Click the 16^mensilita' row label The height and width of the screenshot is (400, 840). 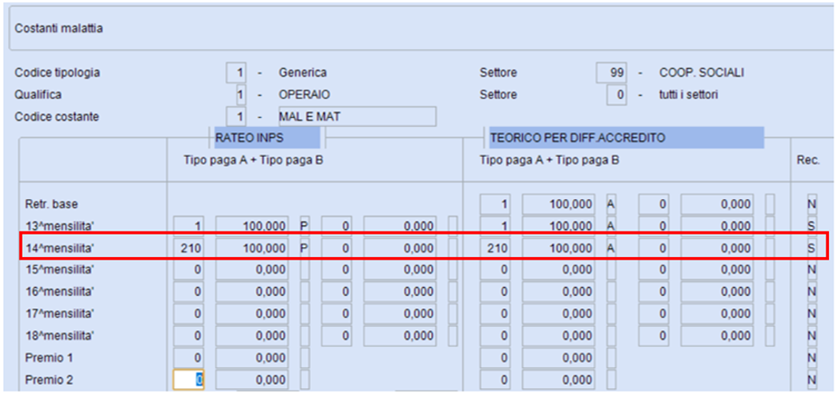pos(59,292)
